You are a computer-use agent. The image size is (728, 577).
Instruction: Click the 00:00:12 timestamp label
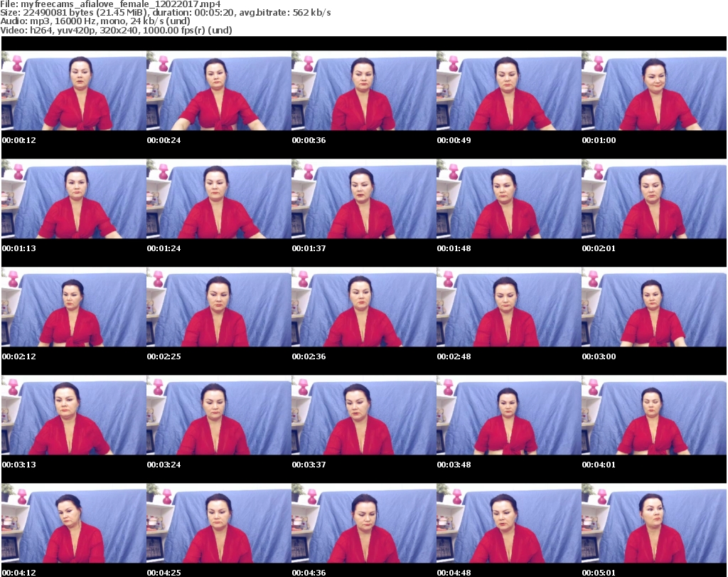(x=19, y=140)
